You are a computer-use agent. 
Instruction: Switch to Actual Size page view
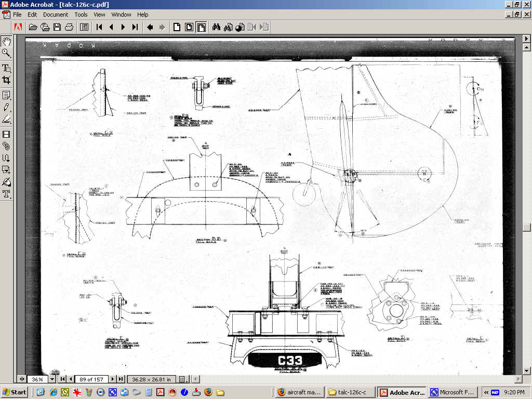click(177, 27)
